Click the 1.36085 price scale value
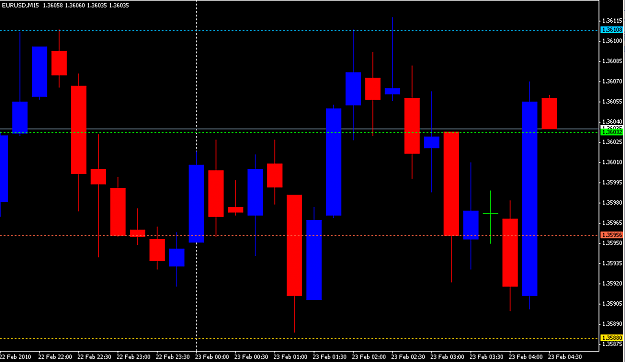Screen dimensions: 625x362 coord(613,61)
